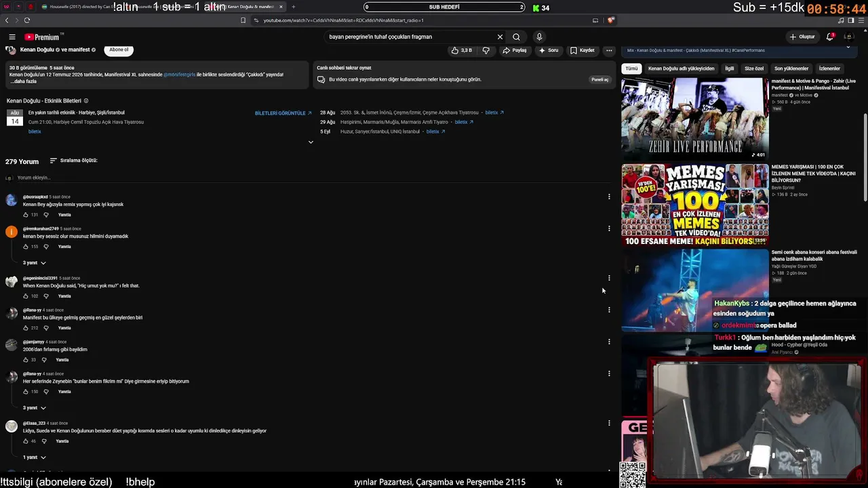Open options menu for @egeninincisi3391 comment

click(609, 278)
